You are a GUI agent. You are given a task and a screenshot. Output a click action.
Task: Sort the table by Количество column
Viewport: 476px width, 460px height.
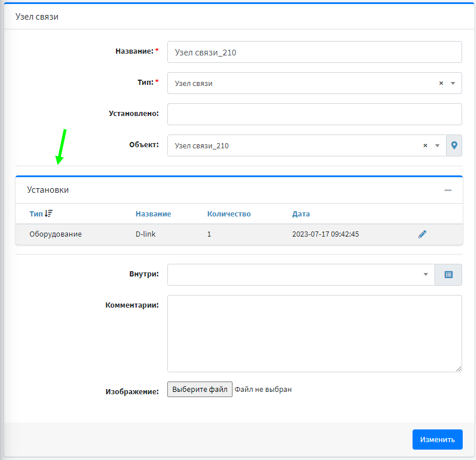[x=228, y=214]
